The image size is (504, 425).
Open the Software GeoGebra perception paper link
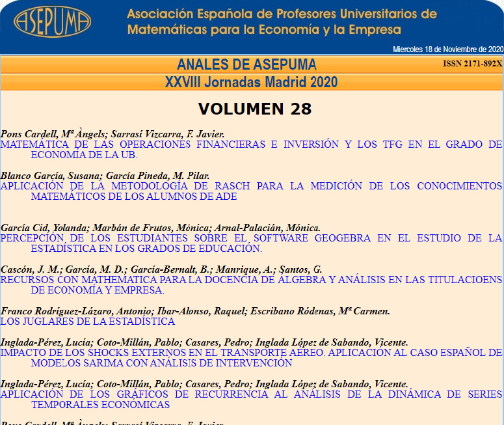251,243
